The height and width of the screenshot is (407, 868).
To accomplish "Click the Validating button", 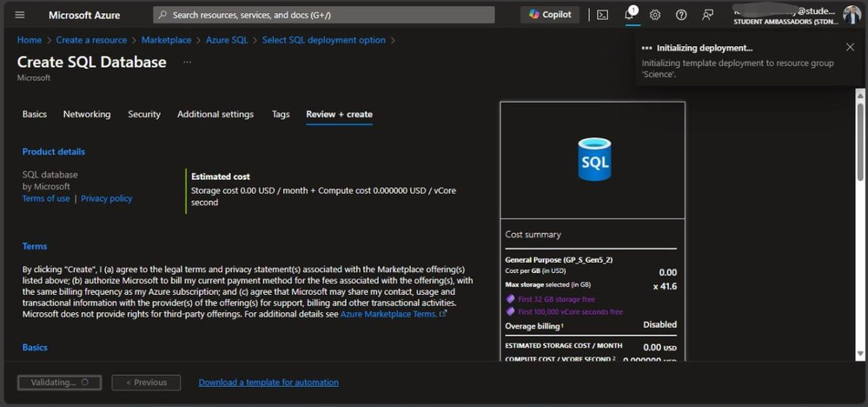I will coord(59,383).
